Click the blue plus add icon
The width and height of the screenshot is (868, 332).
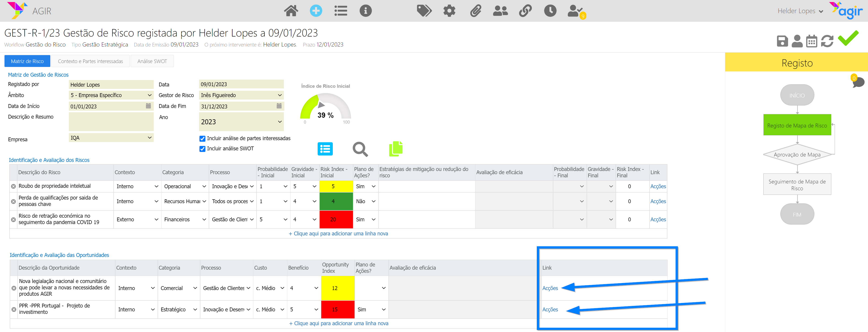pos(316,11)
